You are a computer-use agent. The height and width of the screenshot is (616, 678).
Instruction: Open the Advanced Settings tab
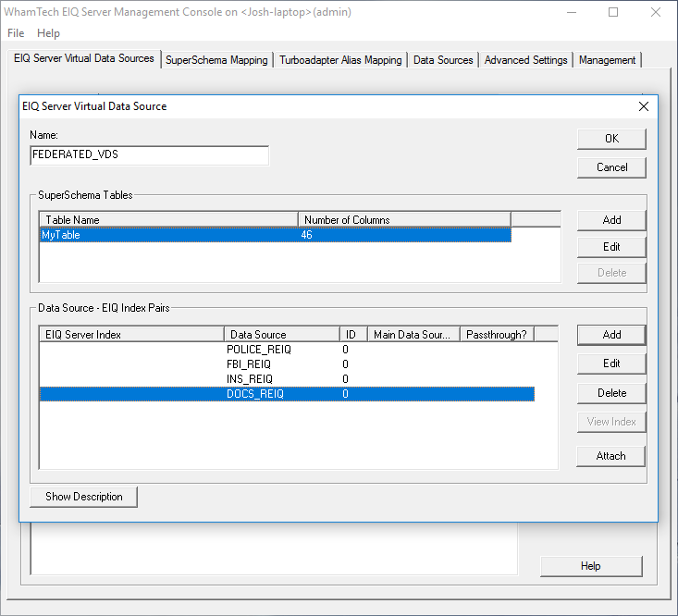[x=525, y=60]
